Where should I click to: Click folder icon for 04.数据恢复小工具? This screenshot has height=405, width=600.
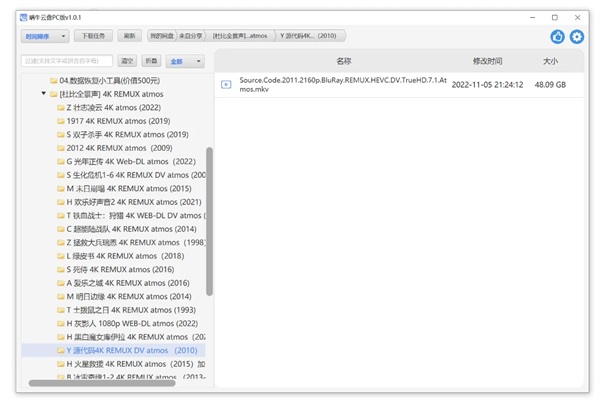53,80
